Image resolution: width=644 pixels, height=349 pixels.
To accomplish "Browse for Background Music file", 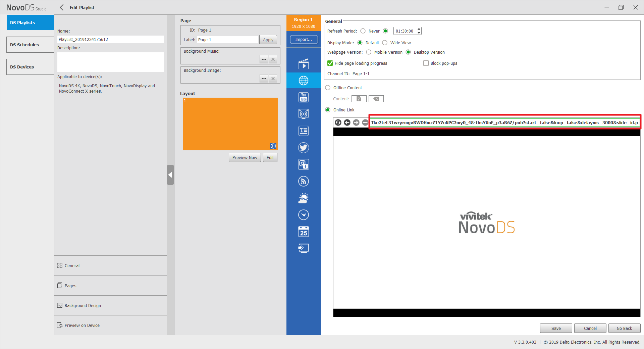I will tap(264, 59).
